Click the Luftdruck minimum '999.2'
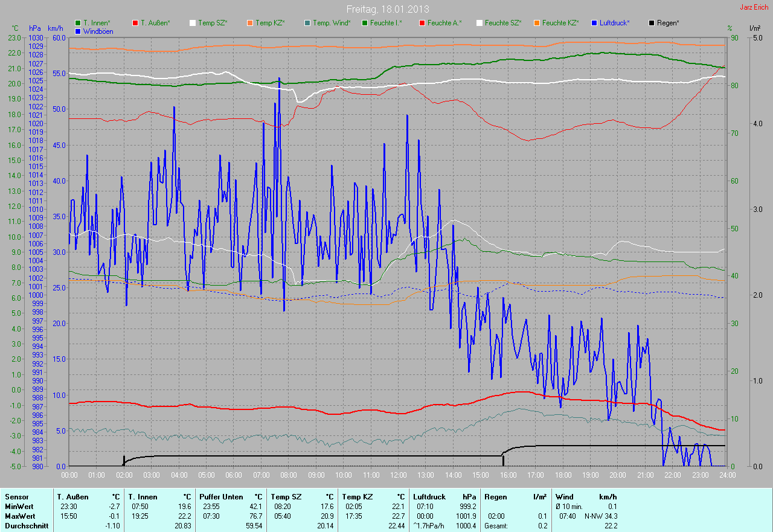 click(467, 506)
